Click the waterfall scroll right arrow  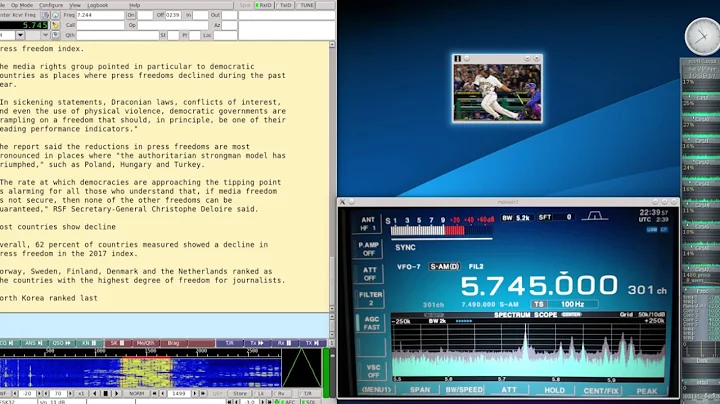tap(116, 393)
